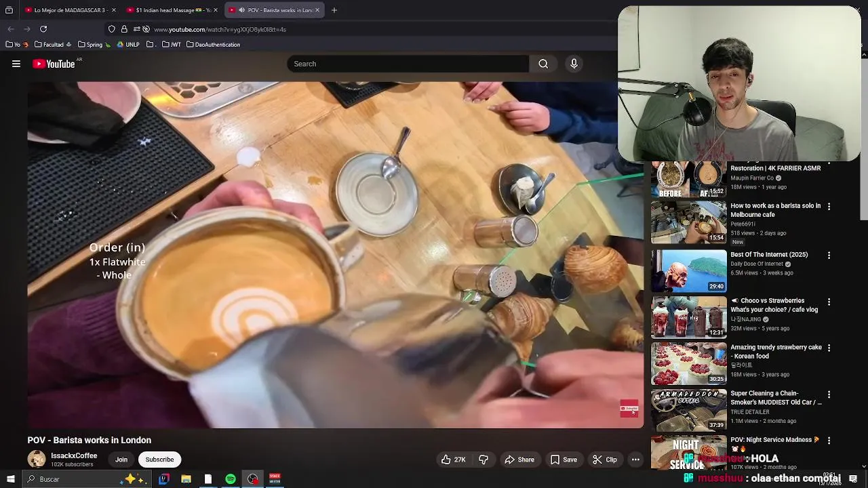Image resolution: width=868 pixels, height=488 pixels.
Task: Open barista solo in Melbourne cafe thumbnail
Action: 688,222
